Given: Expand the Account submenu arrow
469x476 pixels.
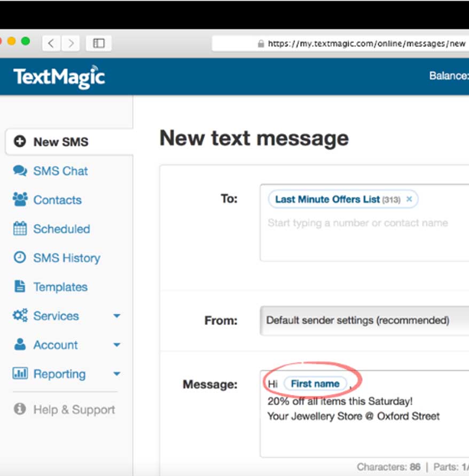Looking at the screenshot, I should pyautogui.click(x=116, y=345).
